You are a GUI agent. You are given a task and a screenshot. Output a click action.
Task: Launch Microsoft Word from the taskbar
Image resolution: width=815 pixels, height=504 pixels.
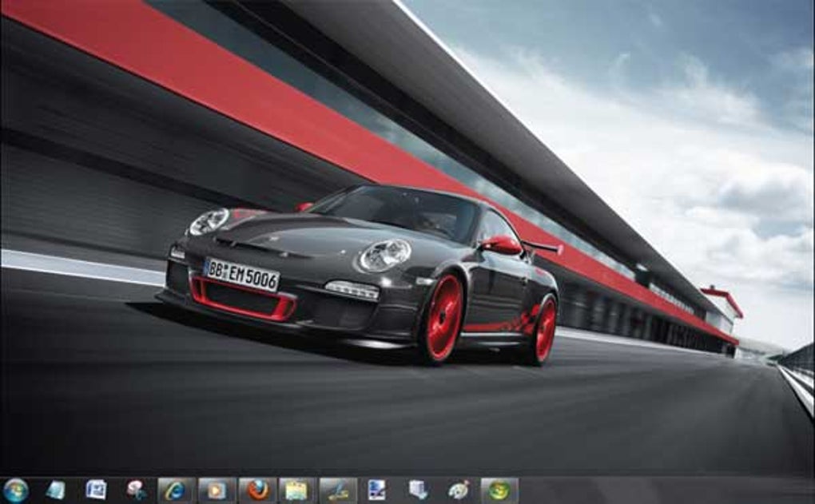point(96,490)
